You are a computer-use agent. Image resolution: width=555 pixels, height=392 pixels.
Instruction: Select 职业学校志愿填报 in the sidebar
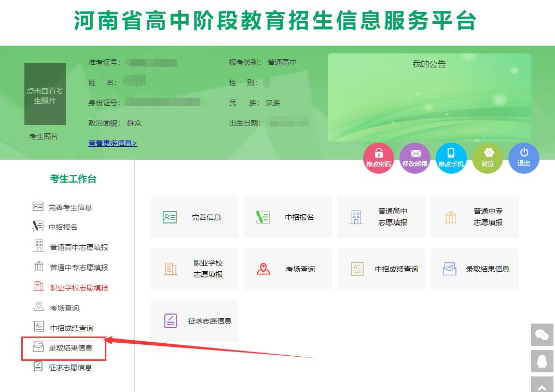pos(79,288)
